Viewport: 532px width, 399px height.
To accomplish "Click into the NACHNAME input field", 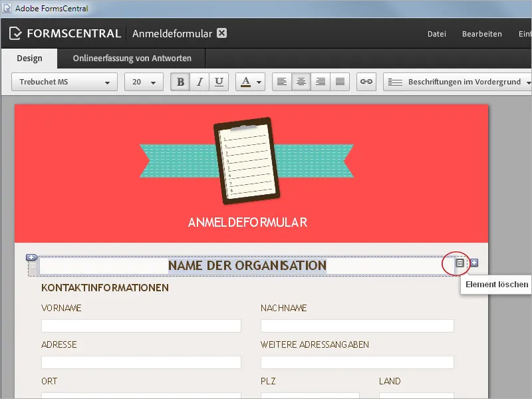I will click(x=357, y=326).
